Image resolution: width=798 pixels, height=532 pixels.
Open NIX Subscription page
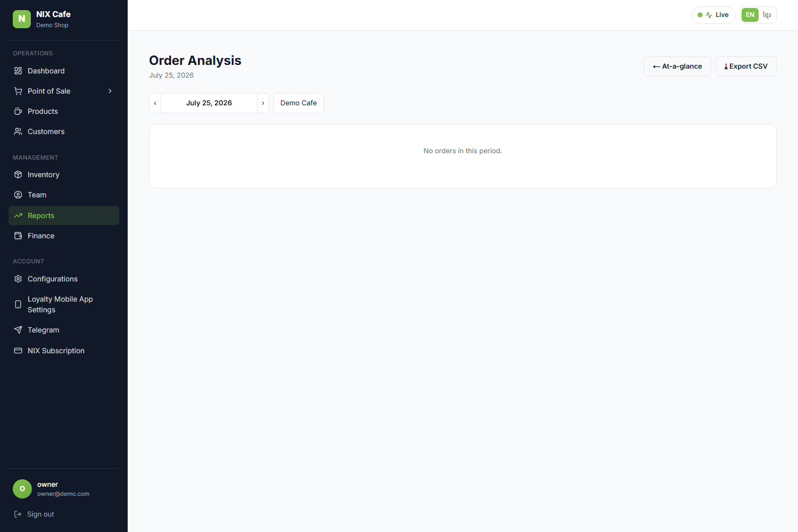[64, 351]
